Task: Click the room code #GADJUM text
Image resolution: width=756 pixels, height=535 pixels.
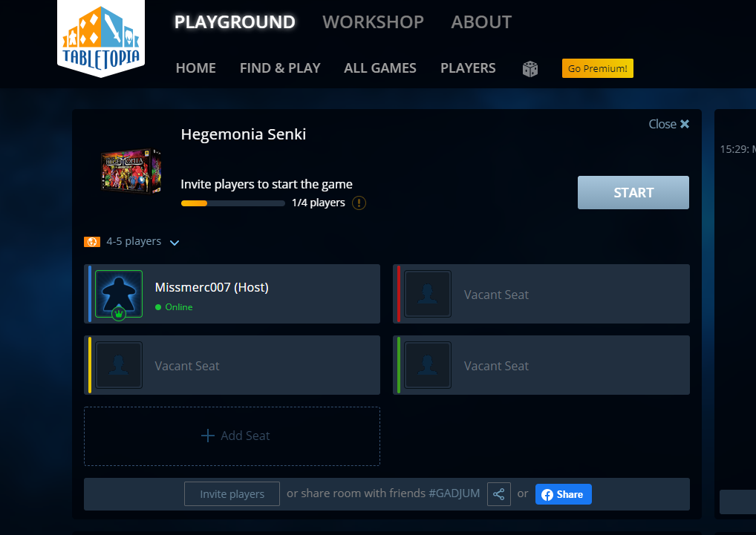Action: pyautogui.click(x=454, y=493)
